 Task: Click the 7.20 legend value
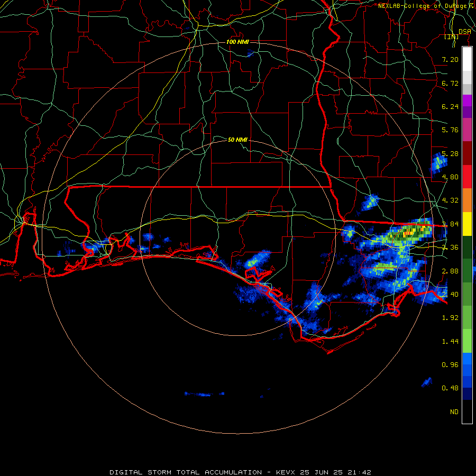(450, 59)
